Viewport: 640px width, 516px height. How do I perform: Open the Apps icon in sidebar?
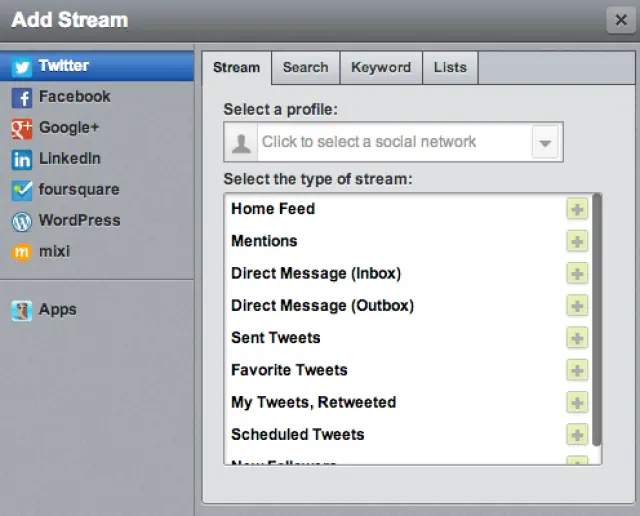click(22, 310)
